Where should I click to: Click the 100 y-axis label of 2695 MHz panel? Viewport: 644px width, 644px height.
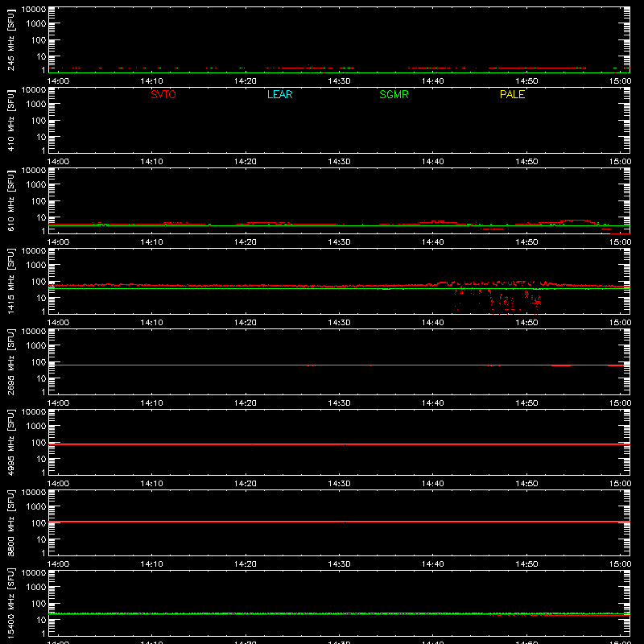39,362
